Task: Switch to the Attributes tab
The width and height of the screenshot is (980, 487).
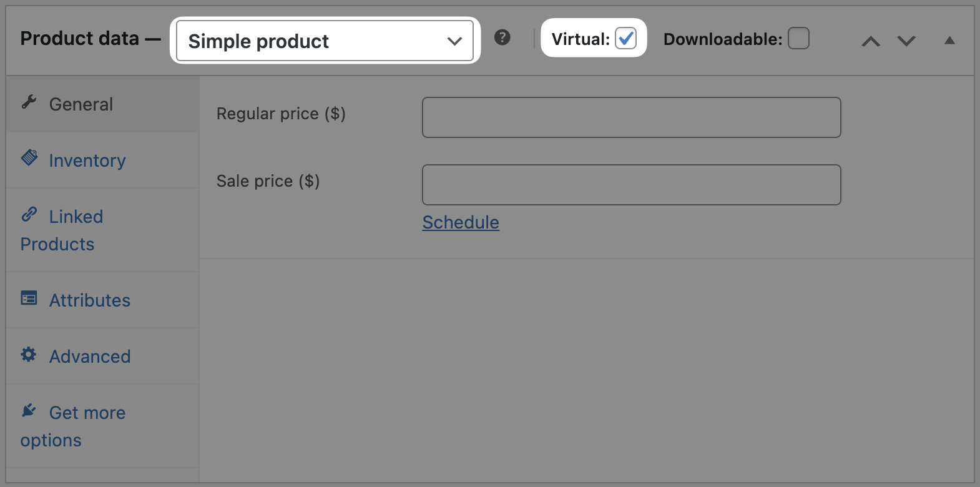Action: (90, 300)
